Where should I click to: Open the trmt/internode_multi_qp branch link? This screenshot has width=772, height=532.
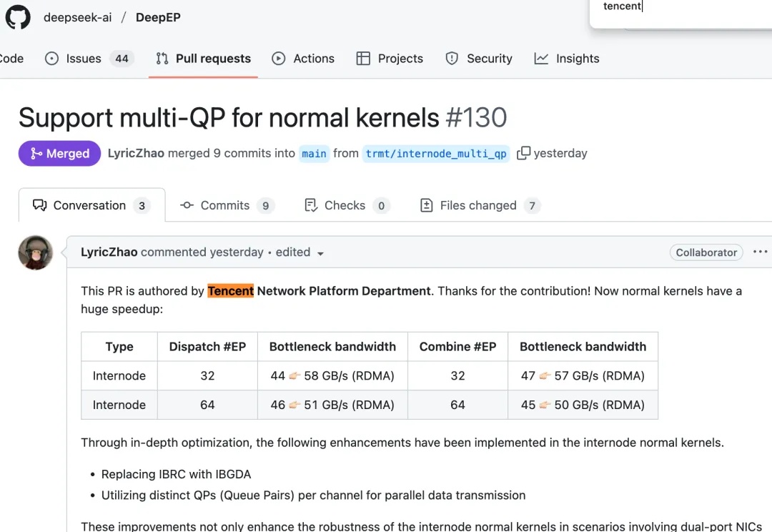click(436, 154)
